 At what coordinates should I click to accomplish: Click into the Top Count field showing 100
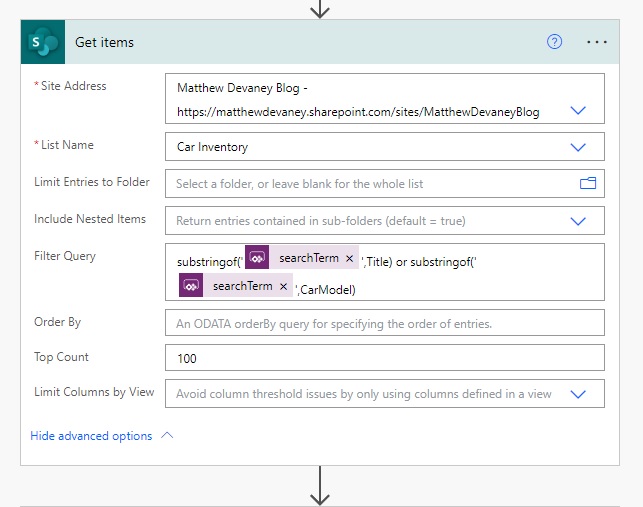click(x=385, y=358)
